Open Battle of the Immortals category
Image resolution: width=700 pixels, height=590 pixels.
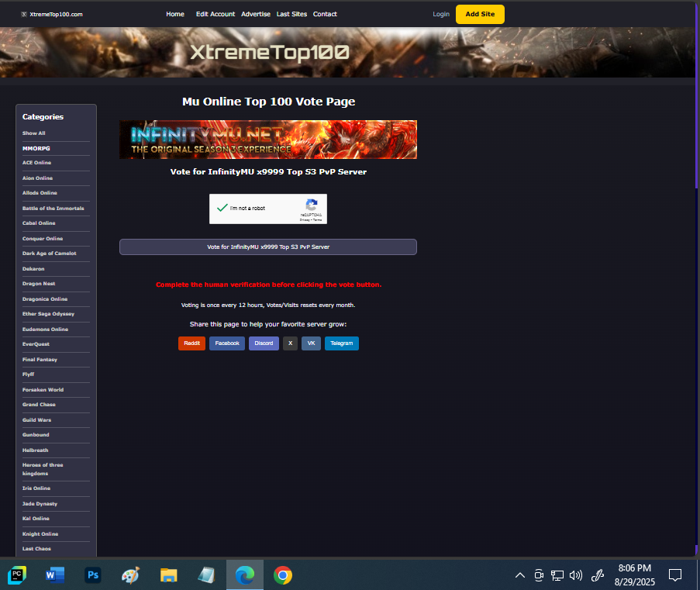[x=53, y=208]
